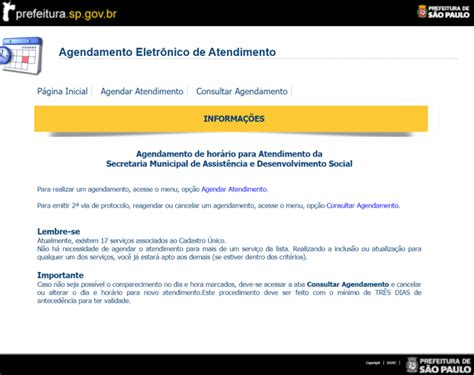
Task: Click the Prefeitura de São Paulo logo in footer
Action: point(438,365)
